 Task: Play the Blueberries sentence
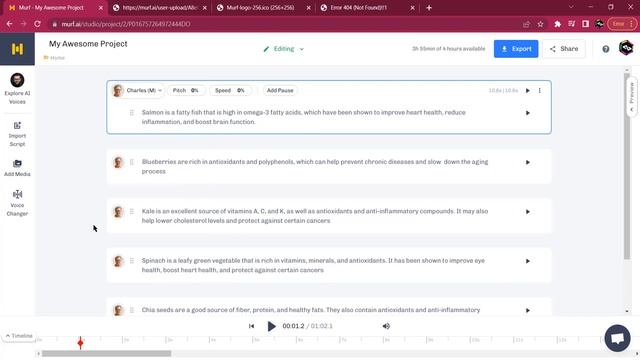[x=527, y=162]
